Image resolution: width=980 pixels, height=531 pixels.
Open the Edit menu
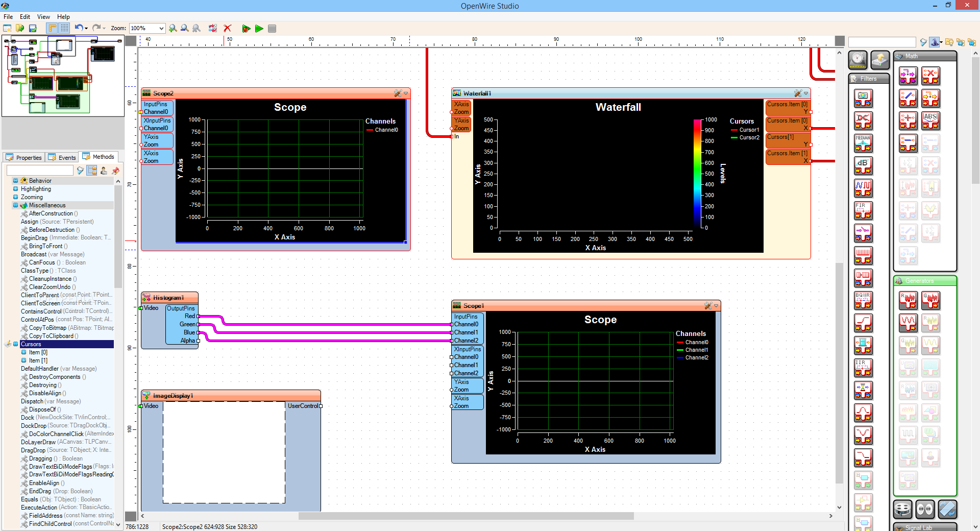tap(25, 17)
